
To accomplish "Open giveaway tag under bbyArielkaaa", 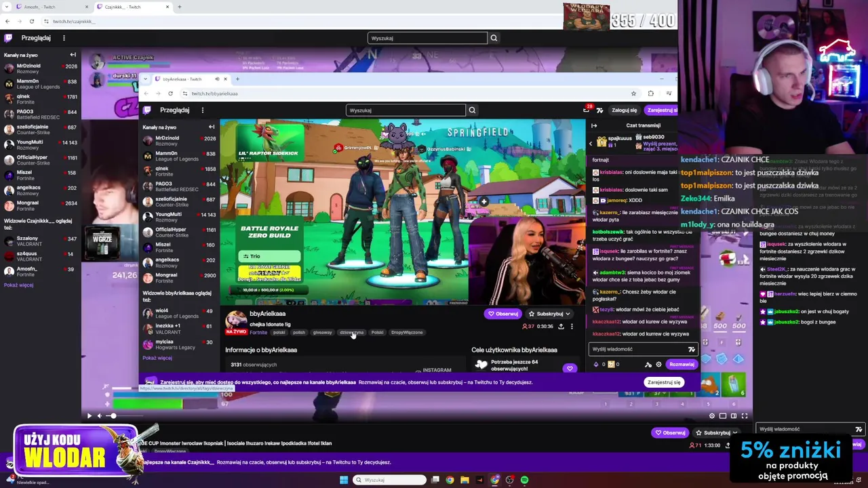I will click(322, 332).
